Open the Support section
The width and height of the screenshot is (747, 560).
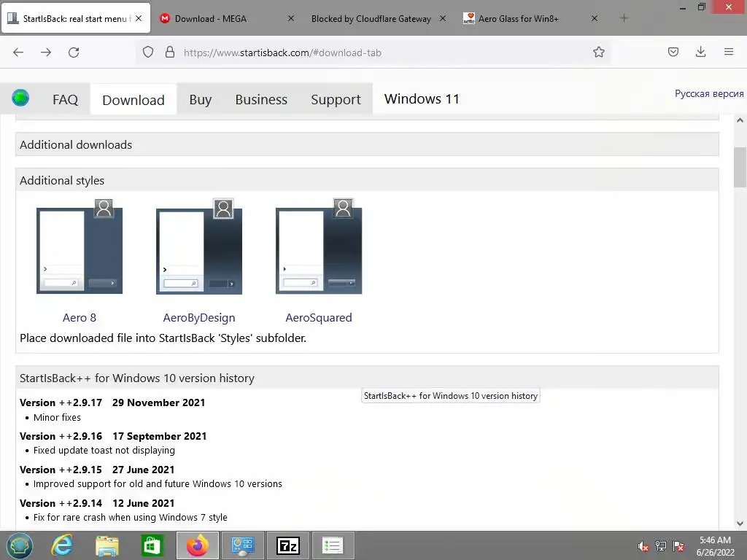tap(336, 99)
